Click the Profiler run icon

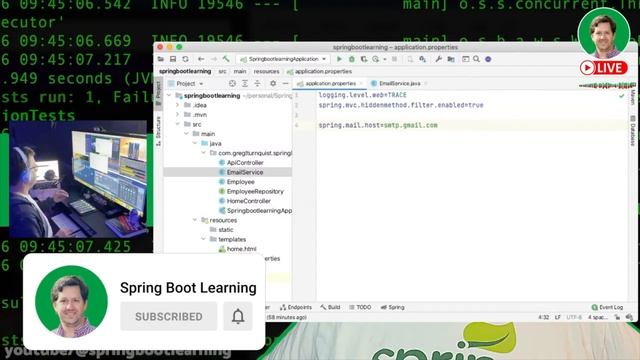(376, 59)
